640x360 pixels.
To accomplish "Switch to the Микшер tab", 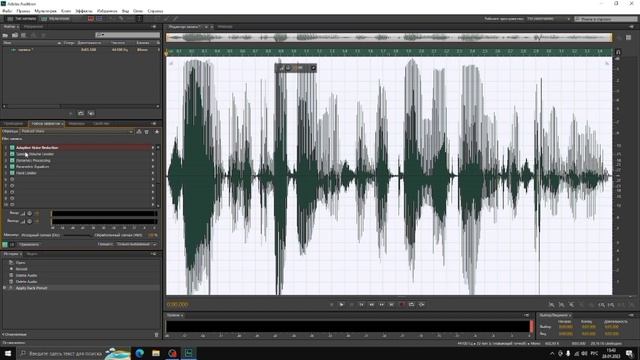I will (225, 27).
